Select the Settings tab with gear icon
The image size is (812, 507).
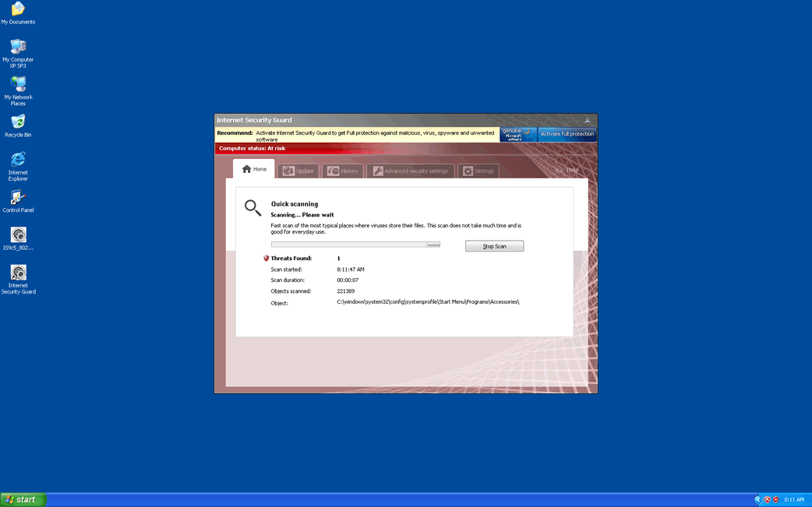478,171
